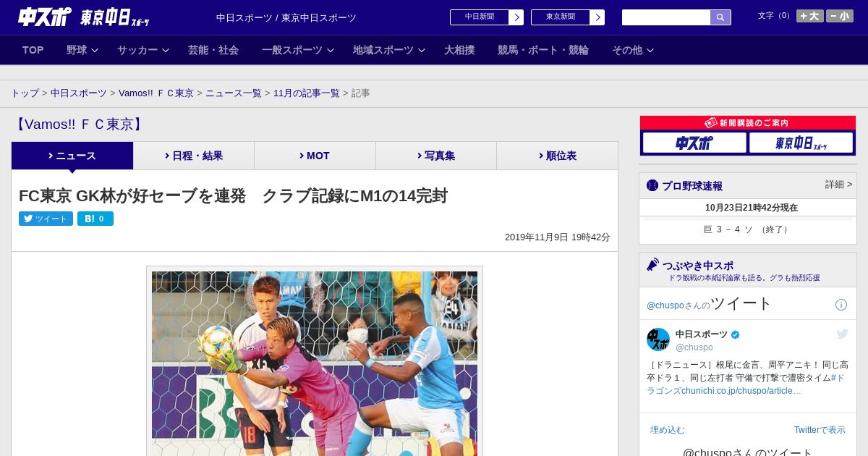
Task: Increase font size with 大 button
Action: click(810, 16)
